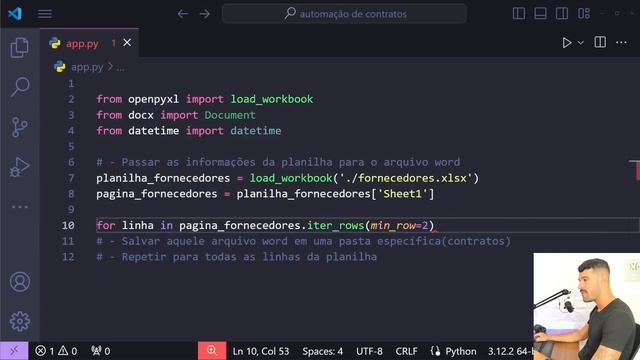Screen dimensions: 640x360
Task: Toggle the bottom panel layout icon
Action: [540, 13]
